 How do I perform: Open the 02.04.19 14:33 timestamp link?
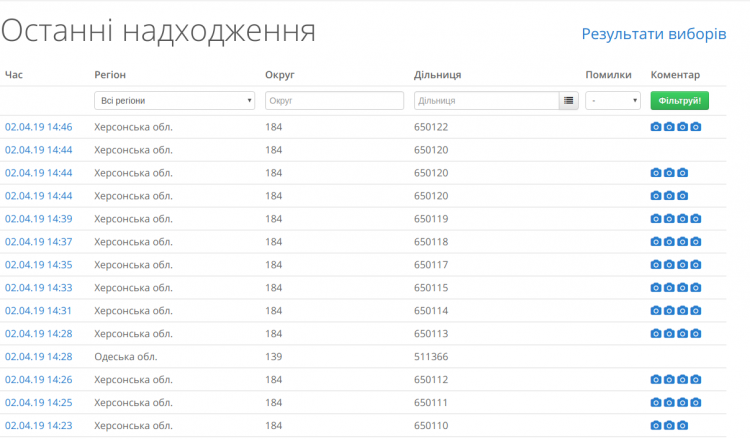pyautogui.click(x=39, y=288)
